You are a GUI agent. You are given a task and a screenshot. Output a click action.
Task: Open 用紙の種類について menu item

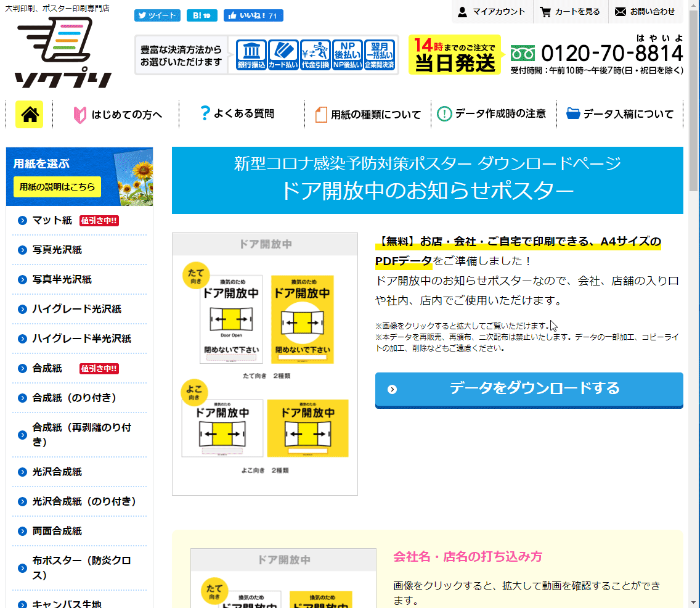click(x=368, y=115)
